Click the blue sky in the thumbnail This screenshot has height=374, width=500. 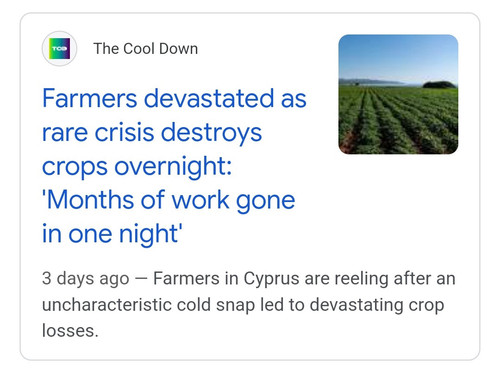click(x=398, y=55)
